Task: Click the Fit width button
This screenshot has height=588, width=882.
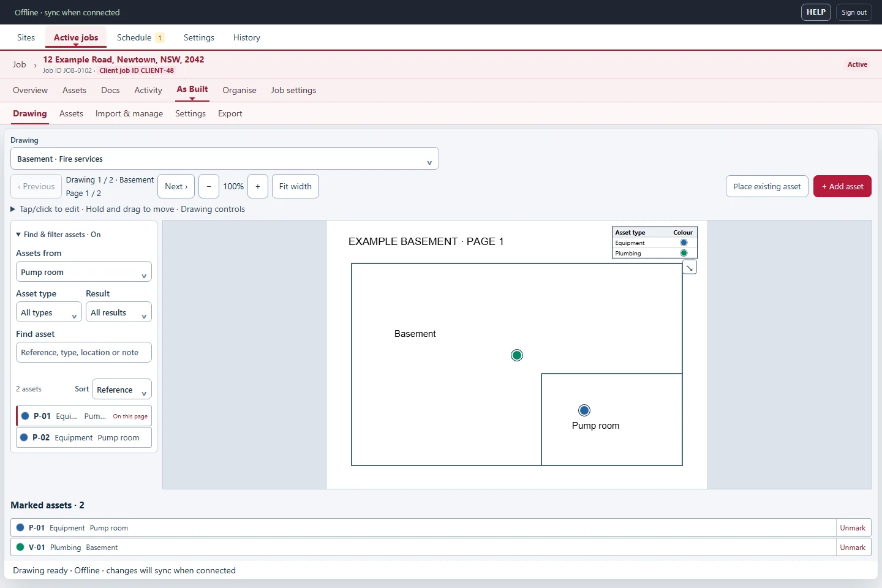Action: [x=295, y=186]
